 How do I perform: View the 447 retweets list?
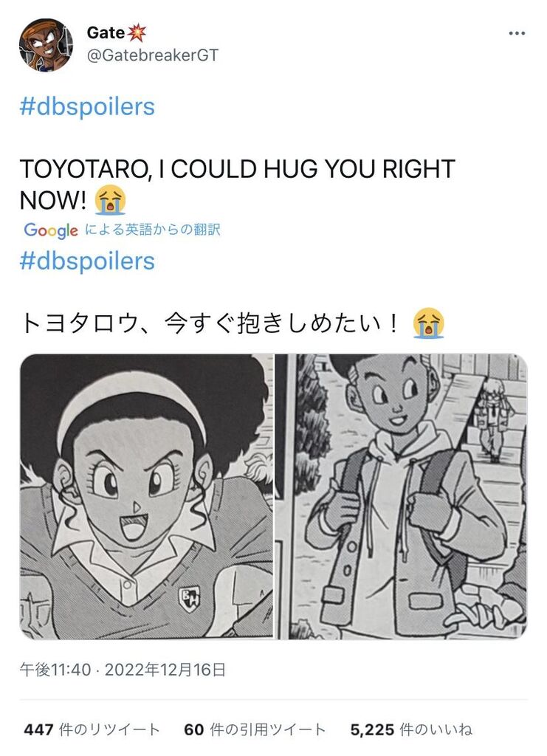[x=92, y=729]
